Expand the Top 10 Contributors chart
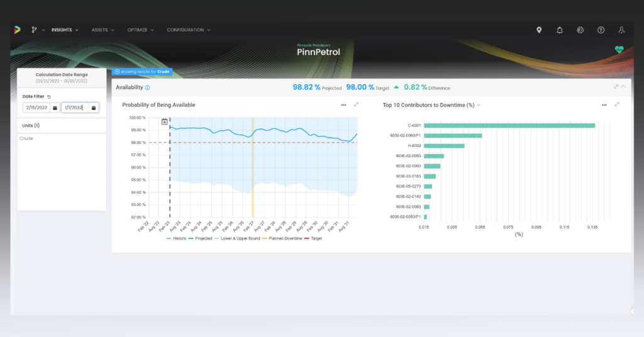Screen dimensions: 644x337 click(x=617, y=104)
